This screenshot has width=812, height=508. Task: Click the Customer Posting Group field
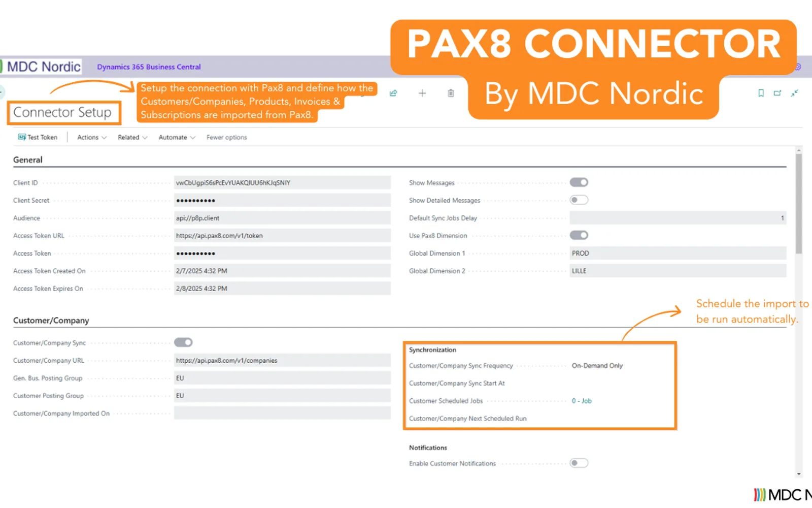(282, 396)
